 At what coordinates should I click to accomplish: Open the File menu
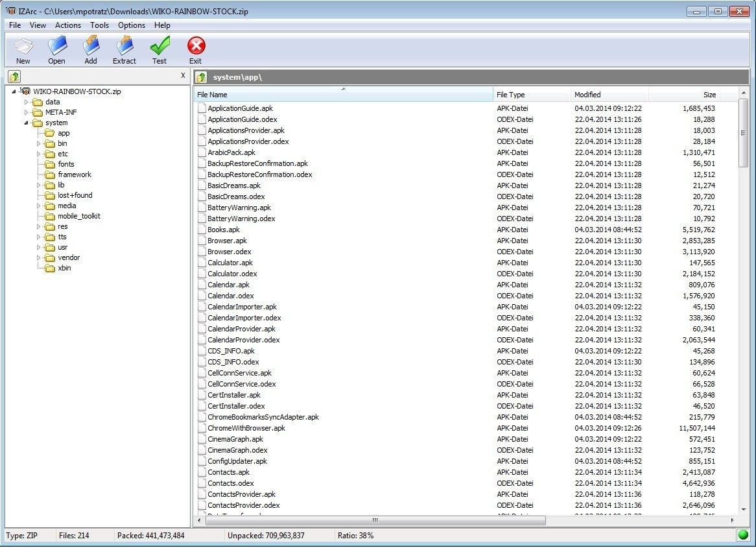tap(15, 25)
